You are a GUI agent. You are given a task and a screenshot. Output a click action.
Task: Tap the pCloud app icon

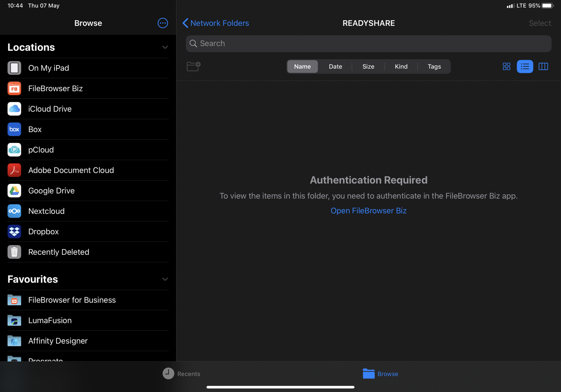[14, 150]
